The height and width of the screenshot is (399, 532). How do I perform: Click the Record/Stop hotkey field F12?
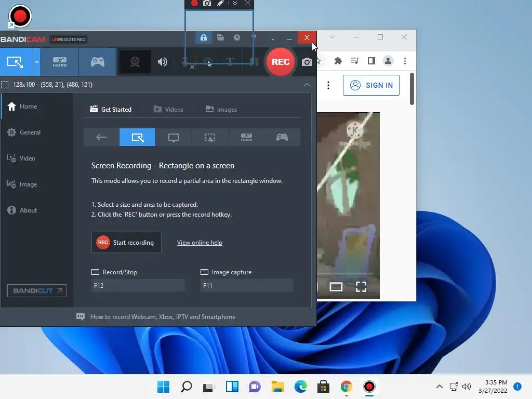pos(138,285)
